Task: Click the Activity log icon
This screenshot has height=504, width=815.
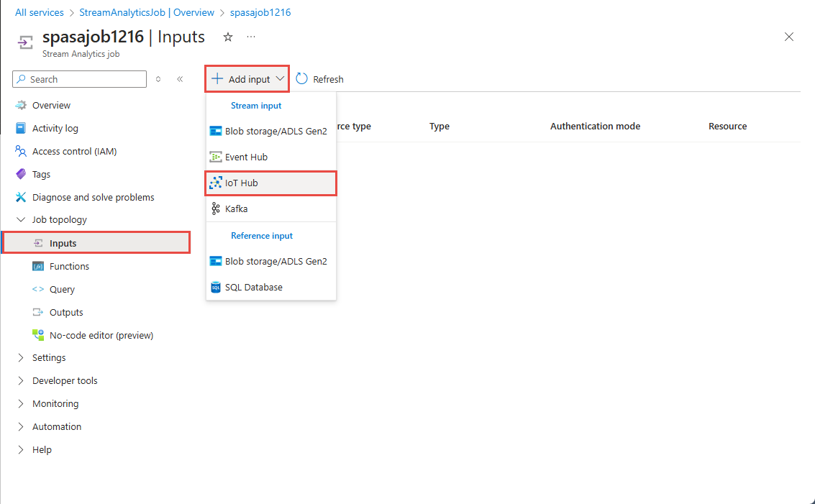Action: pyautogui.click(x=21, y=129)
